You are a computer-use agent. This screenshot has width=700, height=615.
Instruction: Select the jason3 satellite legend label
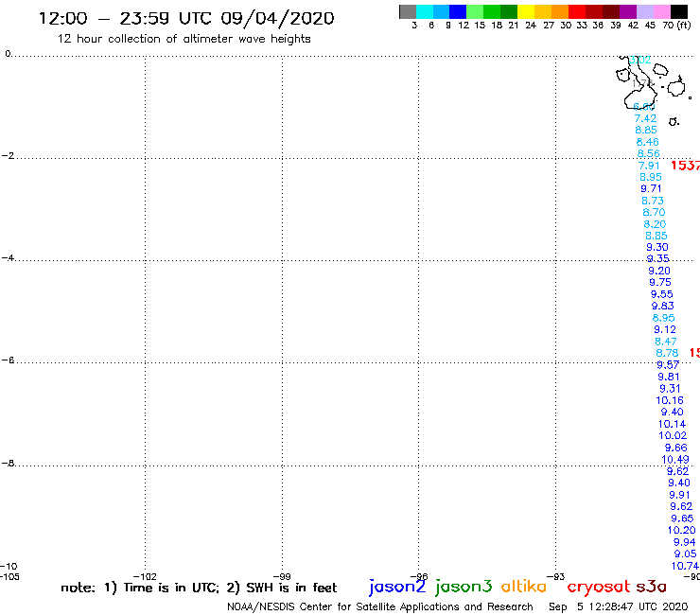pos(464,587)
